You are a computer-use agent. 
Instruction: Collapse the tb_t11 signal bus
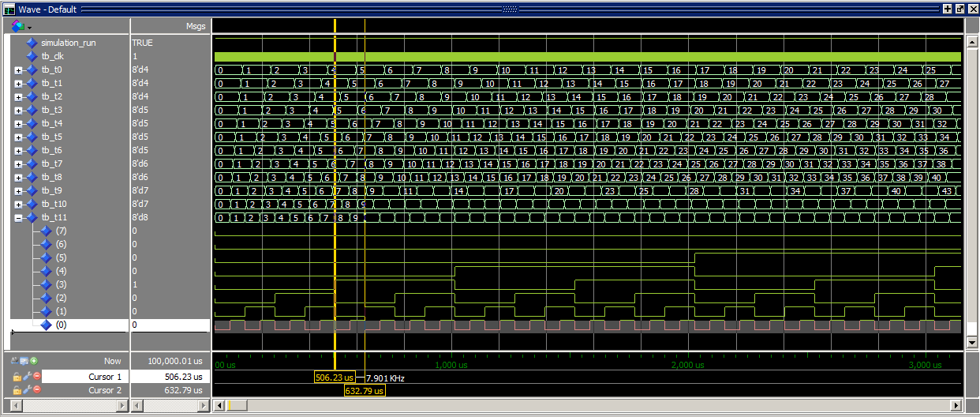click(18, 217)
